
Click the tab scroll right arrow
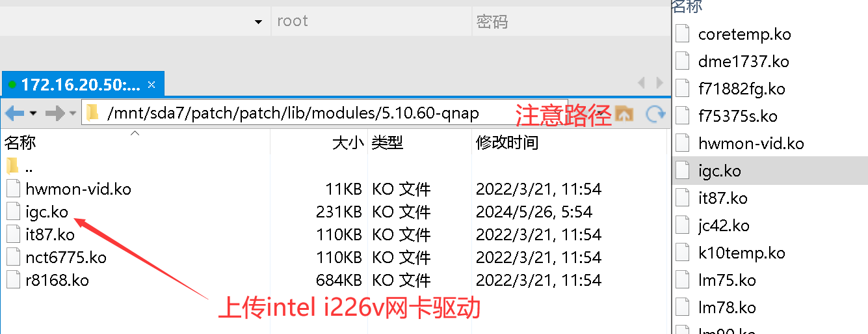click(x=660, y=83)
